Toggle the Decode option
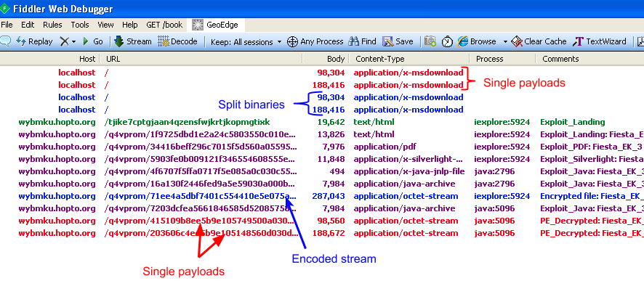Viewport: 644px width, 286px height. click(178, 41)
